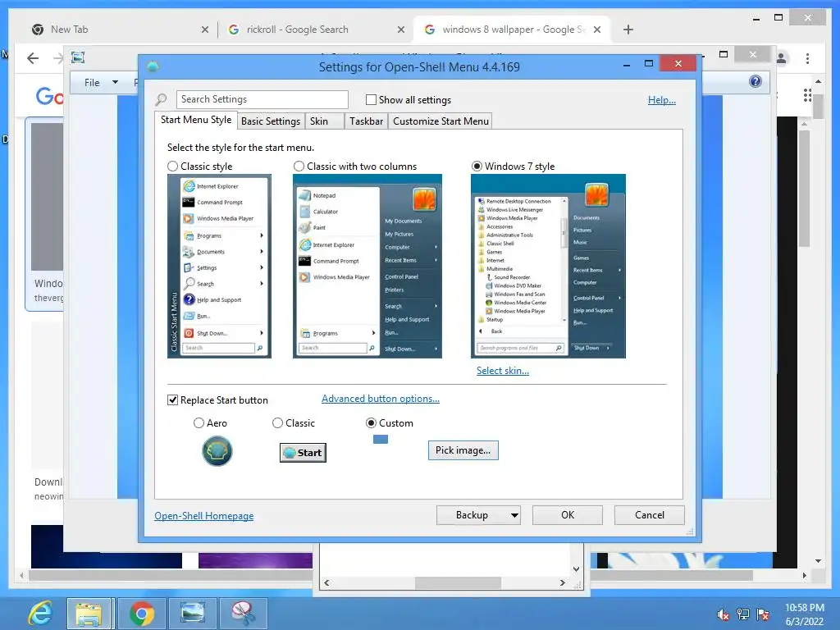This screenshot has height=630, width=840.
Task: Click the blue help icon in background window
Action: [x=756, y=81]
